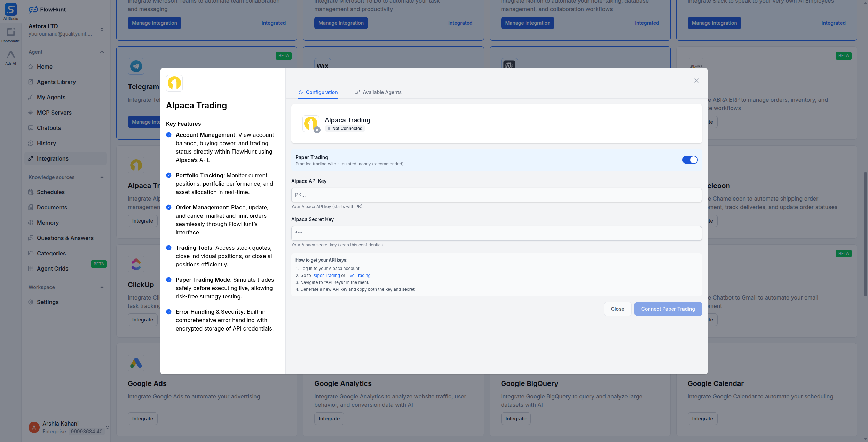Collapse the Agent sidebar section
This screenshot has height=442, width=868.
(102, 52)
